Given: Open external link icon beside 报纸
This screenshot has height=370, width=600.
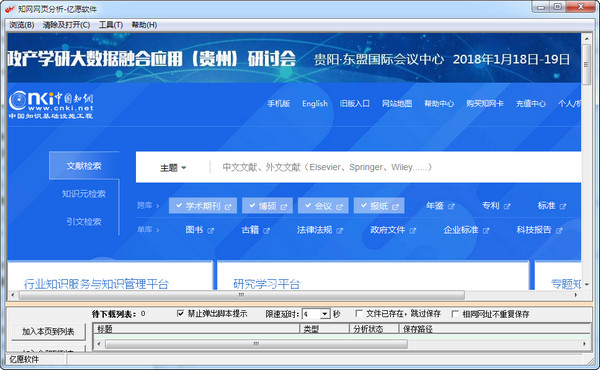Looking at the screenshot, I should click(x=395, y=207).
